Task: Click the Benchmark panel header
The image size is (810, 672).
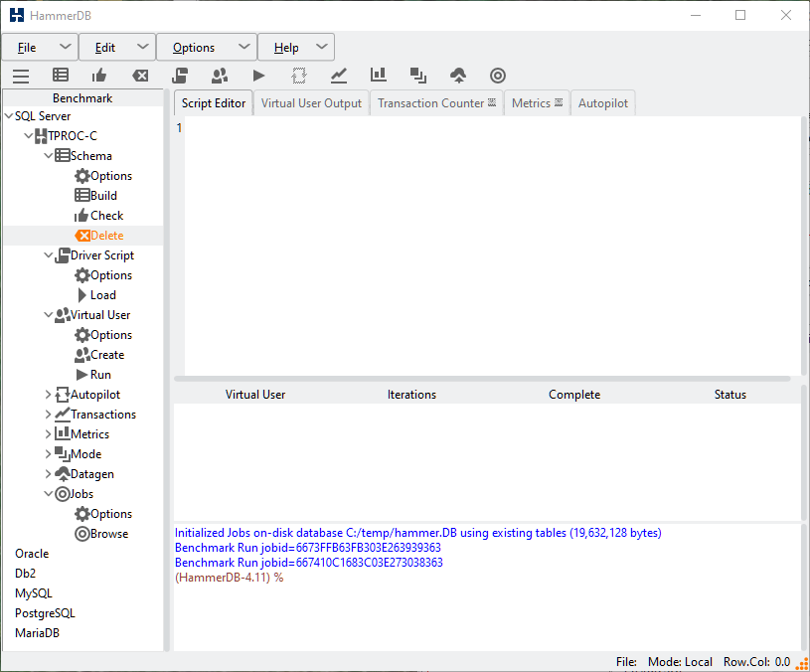Action: tap(82, 97)
